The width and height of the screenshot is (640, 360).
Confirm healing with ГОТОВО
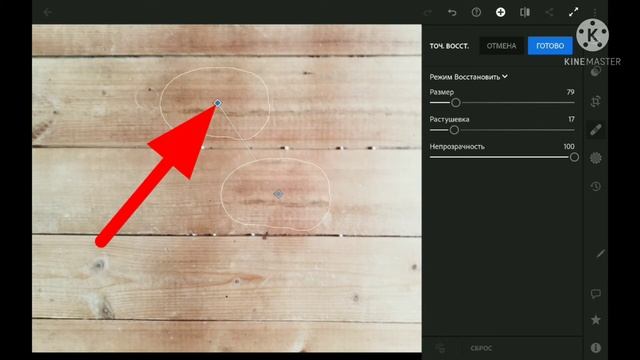point(550,46)
